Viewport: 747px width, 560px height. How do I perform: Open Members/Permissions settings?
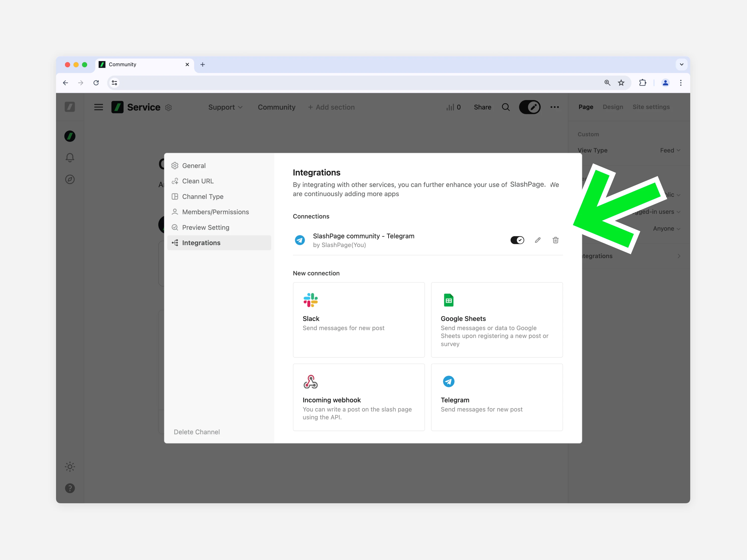pyautogui.click(x=219, y=212)
